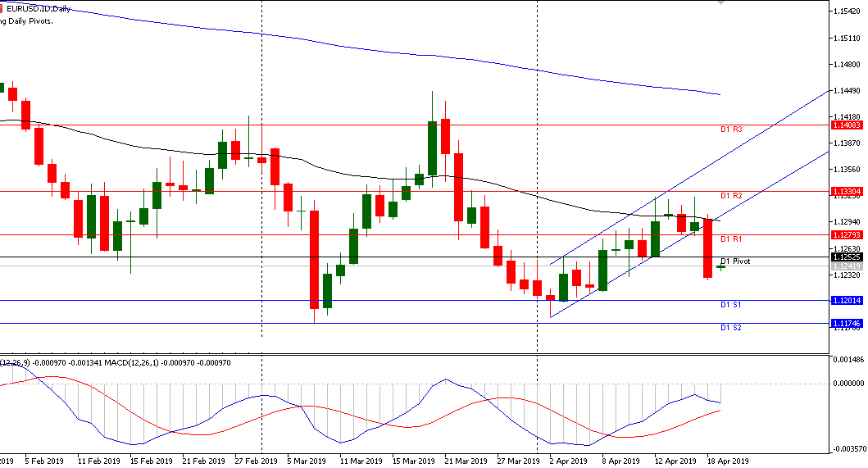Click the 0.001486 MACD scale value
Viewport: 868px width, 468px height.
coord(848,360)
